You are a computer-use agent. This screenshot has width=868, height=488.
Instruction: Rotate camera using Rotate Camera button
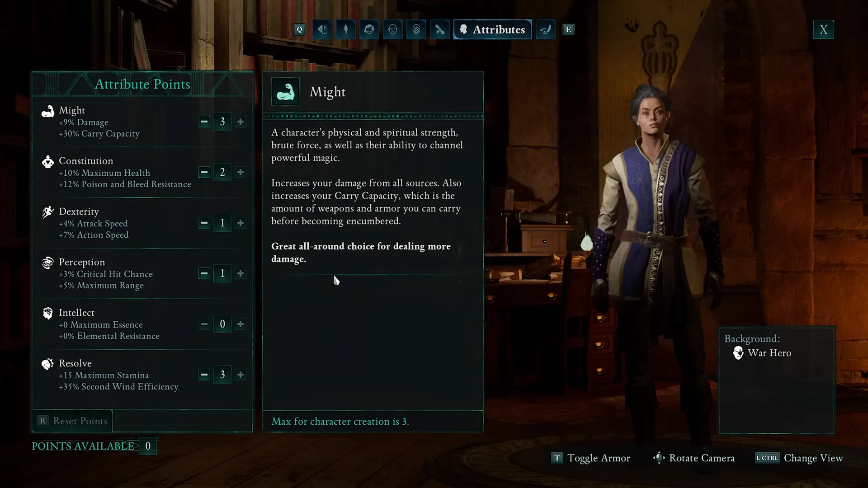click(x=659, y=458)
